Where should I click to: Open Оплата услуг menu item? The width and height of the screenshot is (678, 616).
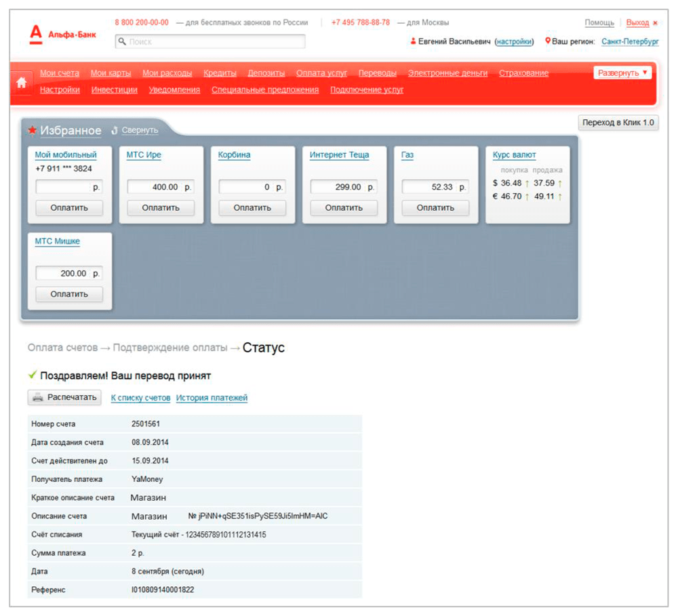pyautogui.click(x=321, y=73)
